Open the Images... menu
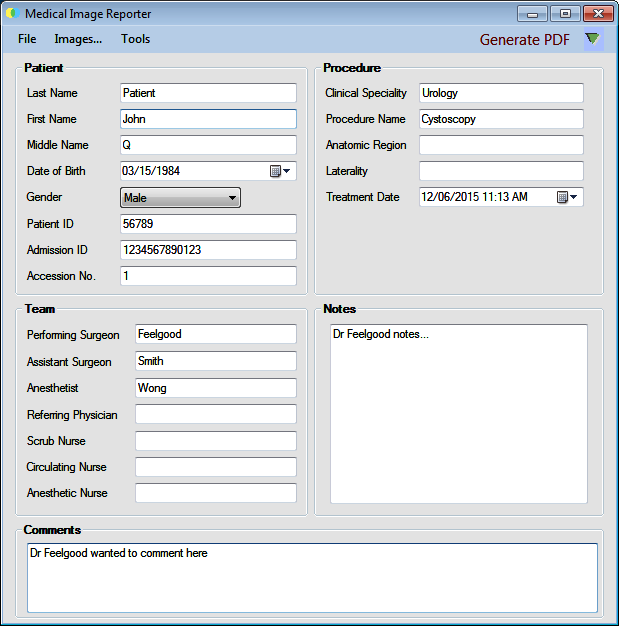Image resolution: width=619 pixels, height=626 pixels. 78,39
